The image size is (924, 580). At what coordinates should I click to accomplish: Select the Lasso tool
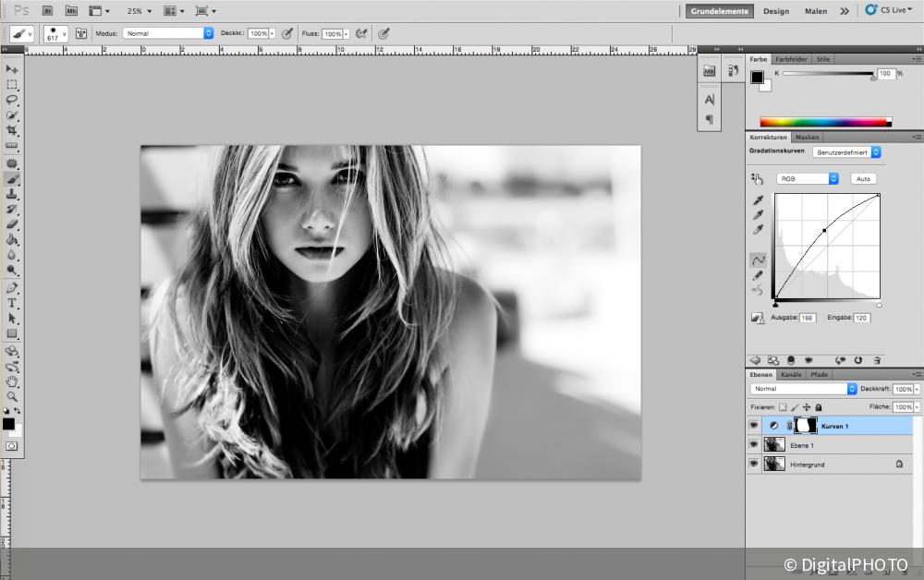click(x=12, y=99)
